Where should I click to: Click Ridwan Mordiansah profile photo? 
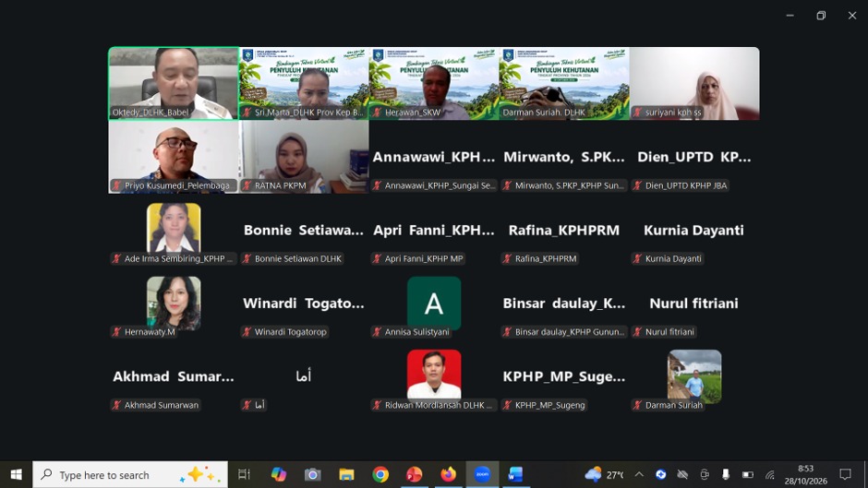click(434, 374)
